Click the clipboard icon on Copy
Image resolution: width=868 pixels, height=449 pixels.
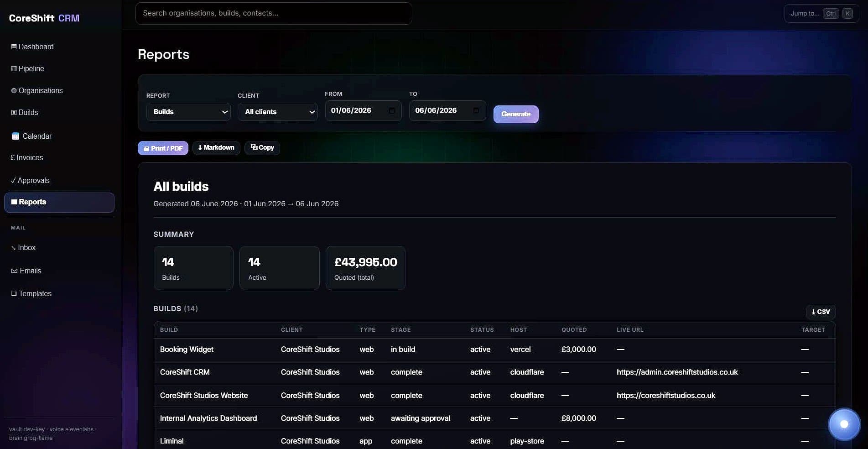click(254, 147)
